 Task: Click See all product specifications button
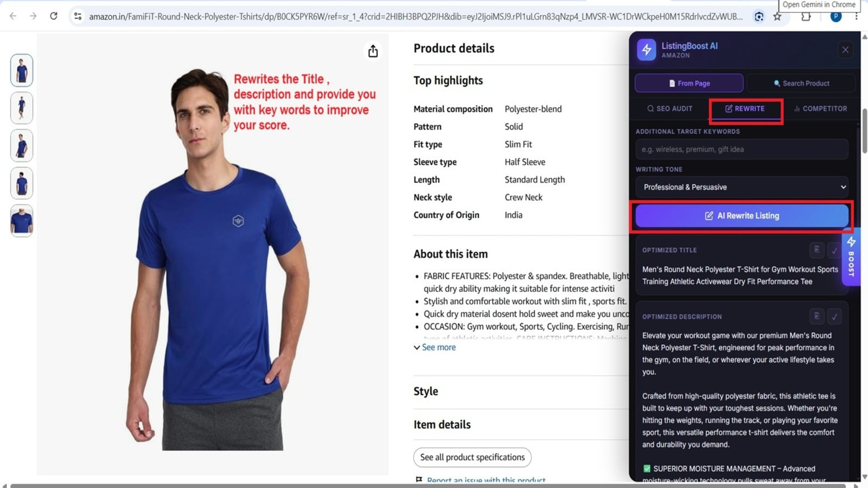[473, 457]
